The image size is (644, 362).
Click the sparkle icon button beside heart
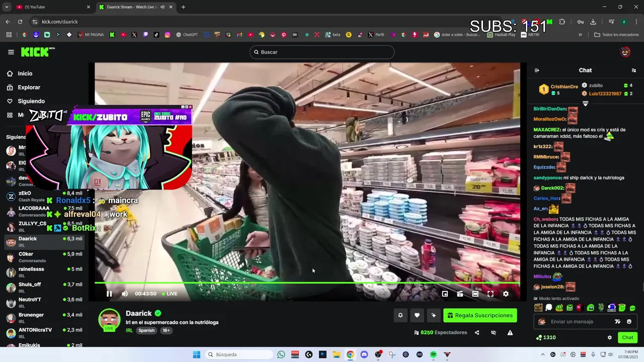pyautogui.click(x=434, y=315)
